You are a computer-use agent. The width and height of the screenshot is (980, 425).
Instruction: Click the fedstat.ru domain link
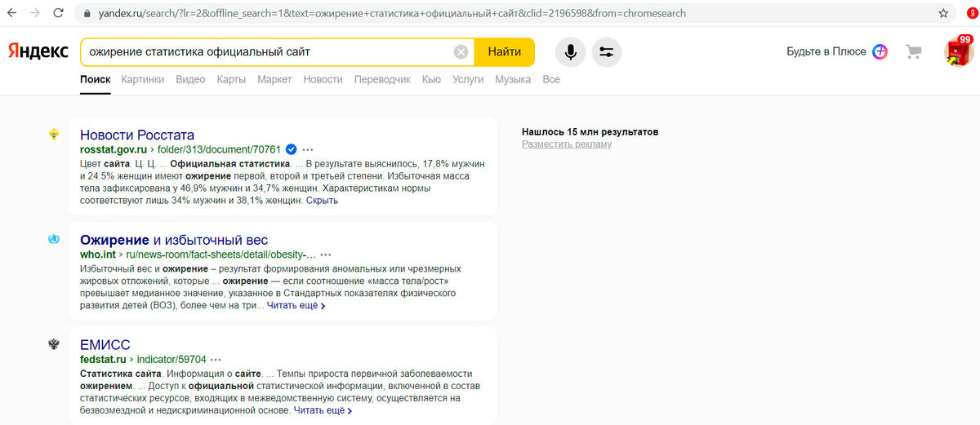(103, 359)
